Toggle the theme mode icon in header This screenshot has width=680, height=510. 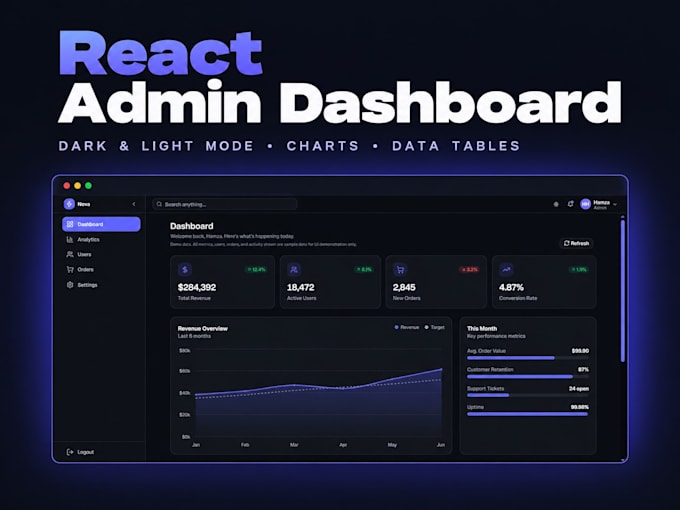coord(556,204)
